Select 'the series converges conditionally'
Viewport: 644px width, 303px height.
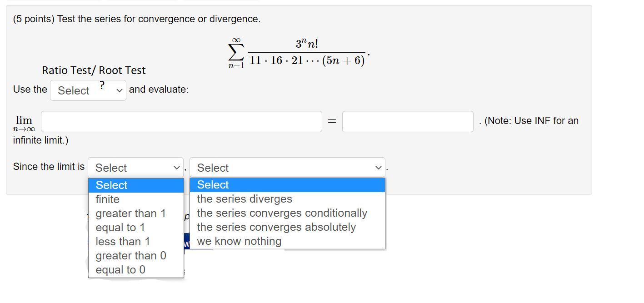[282, 213]
